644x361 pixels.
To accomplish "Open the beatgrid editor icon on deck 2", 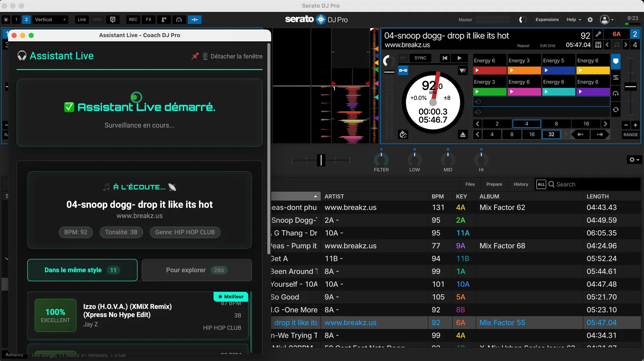I will click(x=599, y=45).
